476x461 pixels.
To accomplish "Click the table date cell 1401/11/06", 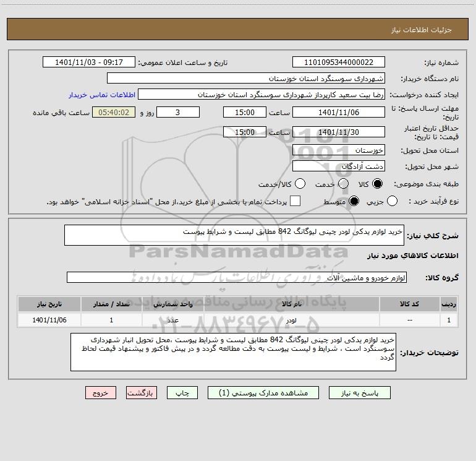I will pyautogui.click(x=49, y=320).
